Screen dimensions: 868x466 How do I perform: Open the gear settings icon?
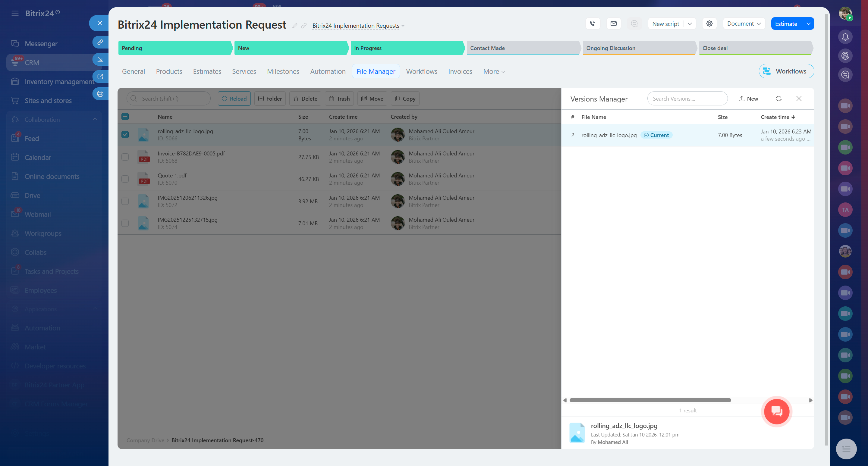pos(709,23)
